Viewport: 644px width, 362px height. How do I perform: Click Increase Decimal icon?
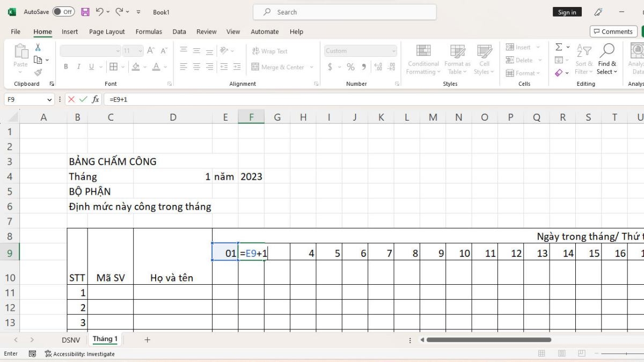pyautogui.click(x=378, y=67)
